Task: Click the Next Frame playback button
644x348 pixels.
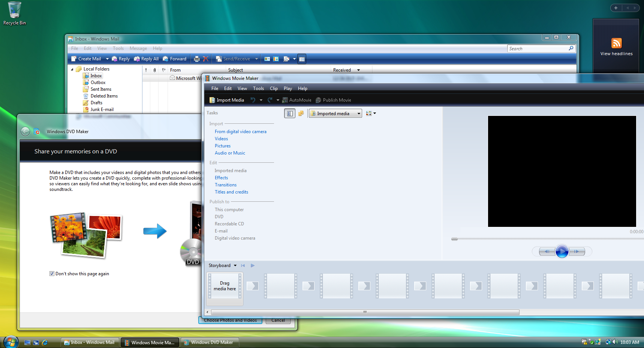Action: pos(577,251)
